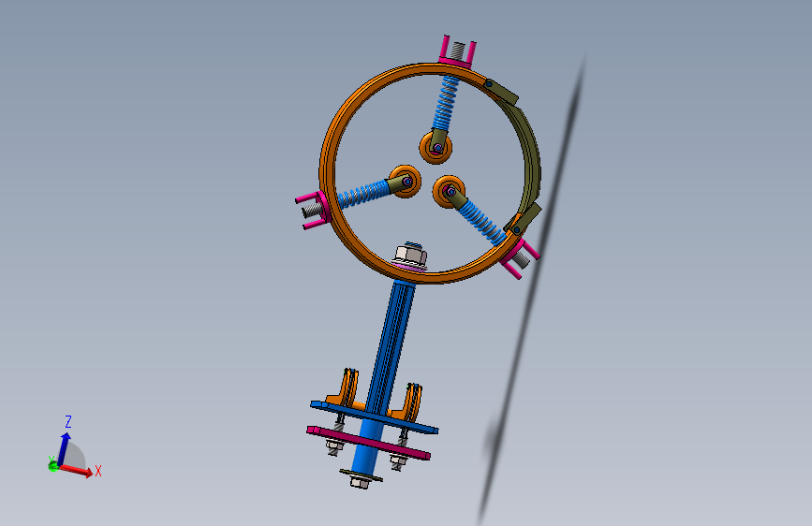Viewport: 812px width, 526px height.
Task: Click the red X axis arrow of the triad
Action: 77,470
